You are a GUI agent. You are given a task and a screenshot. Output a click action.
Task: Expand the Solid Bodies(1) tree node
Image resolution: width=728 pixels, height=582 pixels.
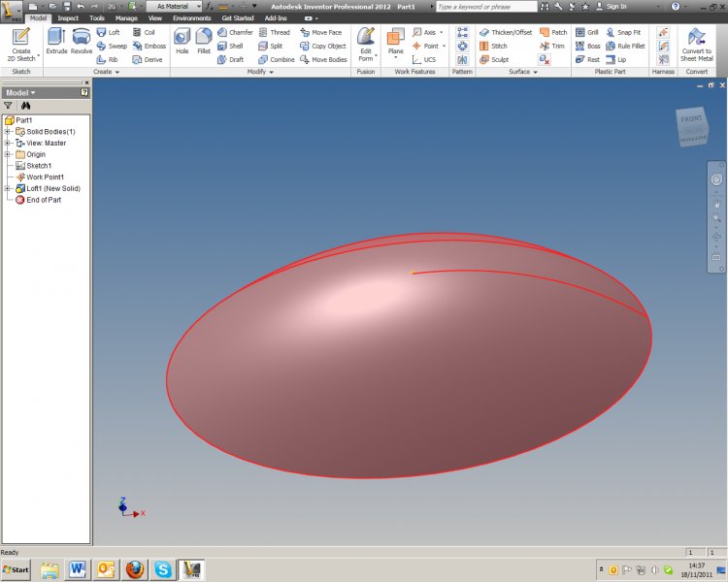[x=8, y=132]
